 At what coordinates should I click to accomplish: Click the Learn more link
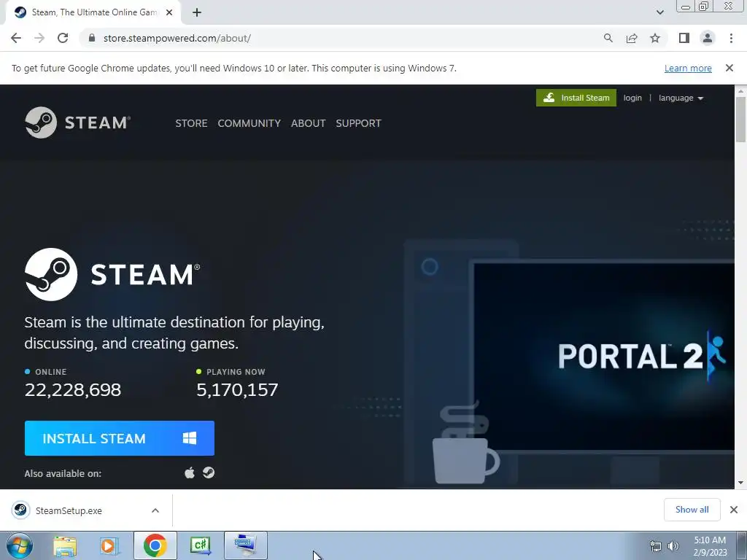point(688,68)
